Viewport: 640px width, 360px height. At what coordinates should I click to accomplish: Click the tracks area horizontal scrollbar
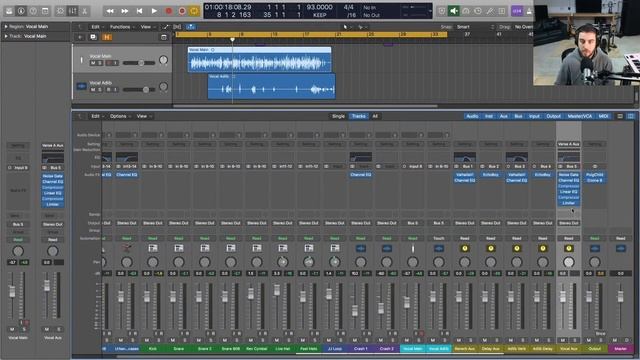pyautogui.click(x=305, y=106)
